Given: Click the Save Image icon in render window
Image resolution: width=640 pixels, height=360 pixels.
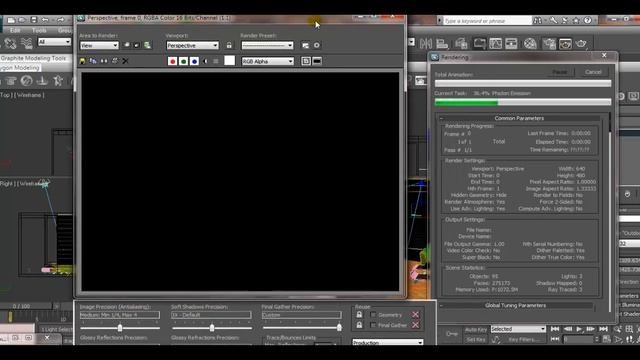Looking at the screenshot, I should (82, 61).
